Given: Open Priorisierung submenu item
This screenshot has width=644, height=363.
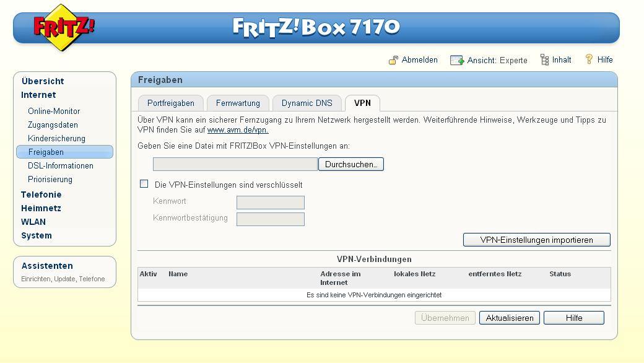Looking at the screenshot, I should click(50, 180).
